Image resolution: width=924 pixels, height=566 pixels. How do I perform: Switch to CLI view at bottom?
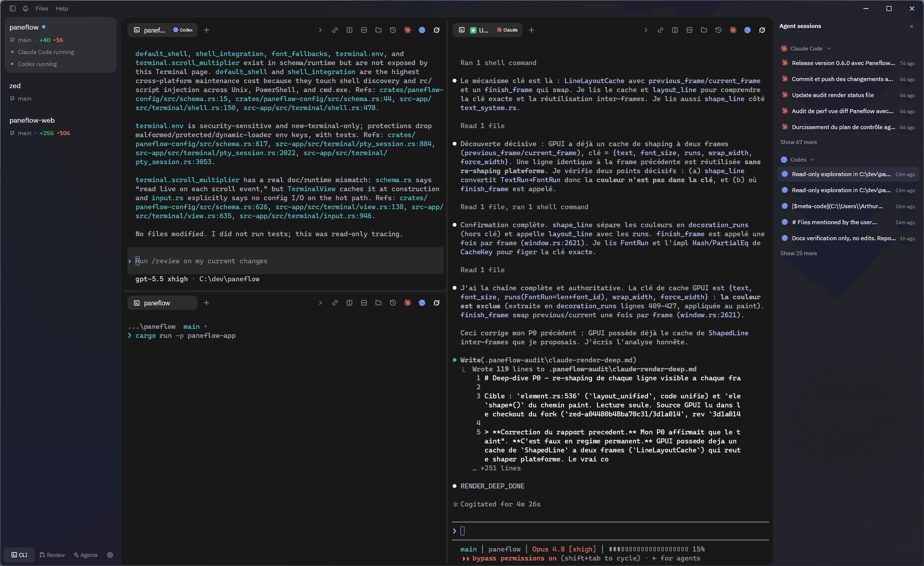(19, 555)
